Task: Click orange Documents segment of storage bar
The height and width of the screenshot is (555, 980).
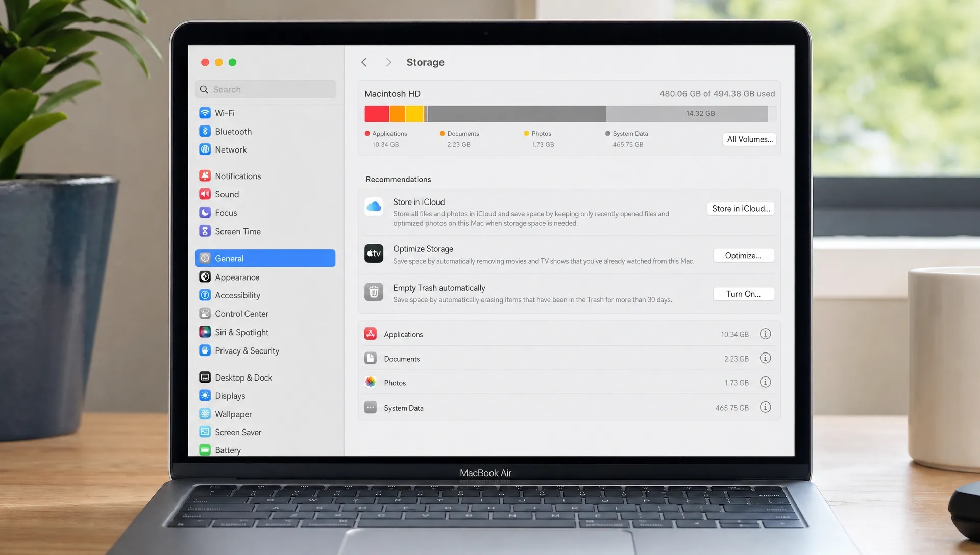Action: (x=398, y=114)
